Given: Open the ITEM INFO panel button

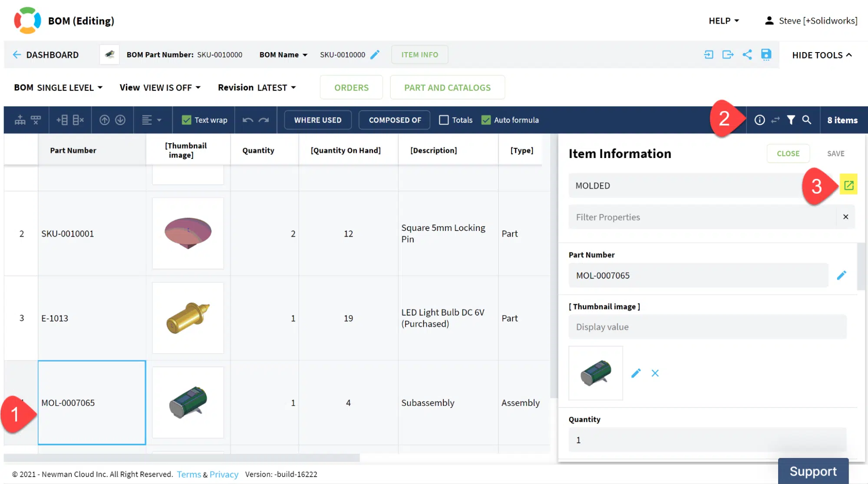Looking at the screenshot, I should [x=419, y=55].
